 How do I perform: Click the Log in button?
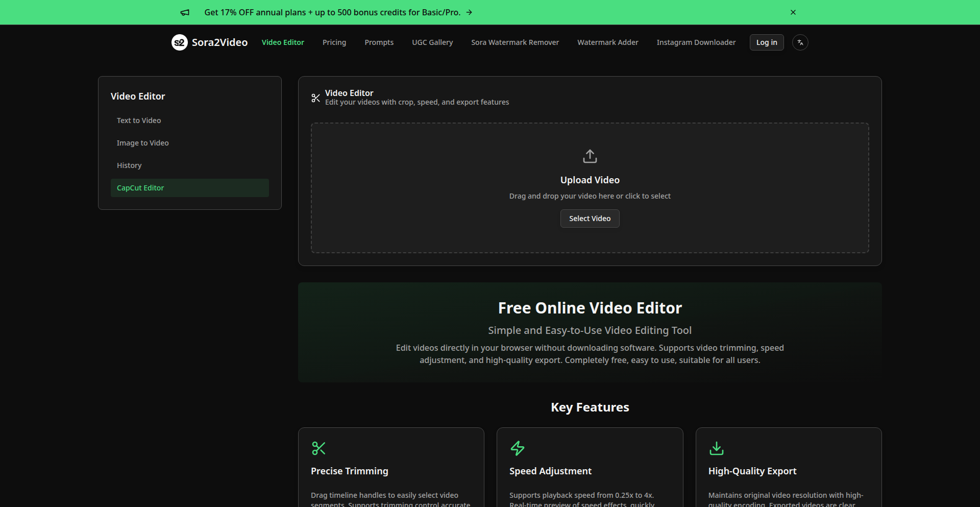(767, 42)
